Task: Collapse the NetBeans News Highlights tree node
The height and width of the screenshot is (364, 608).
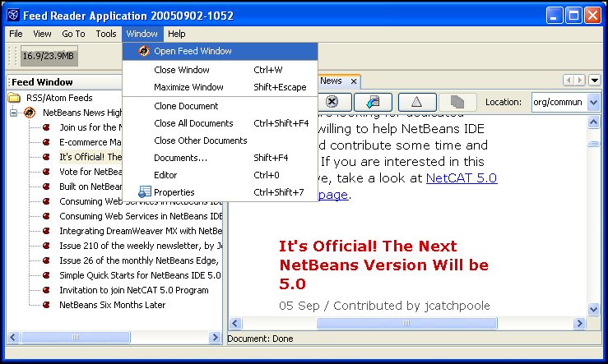Action: click(13, 113)
